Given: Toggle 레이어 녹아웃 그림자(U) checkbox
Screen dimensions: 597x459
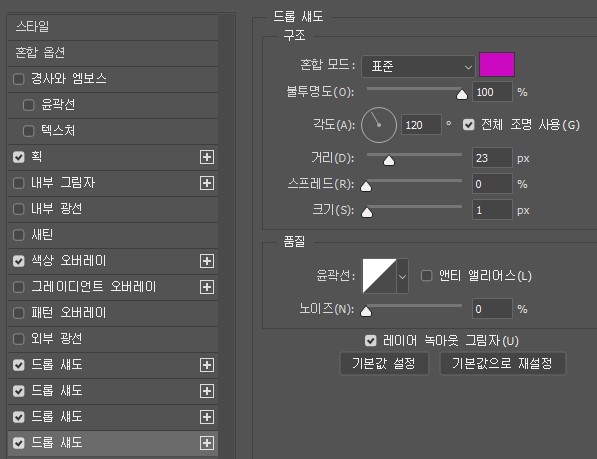Looking at the screenshot, I should pyautogui.click(x=370, y=341).
